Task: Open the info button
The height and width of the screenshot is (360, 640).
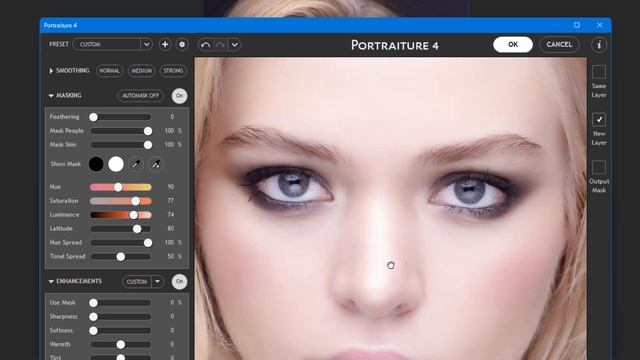Action: click(599, 44)
